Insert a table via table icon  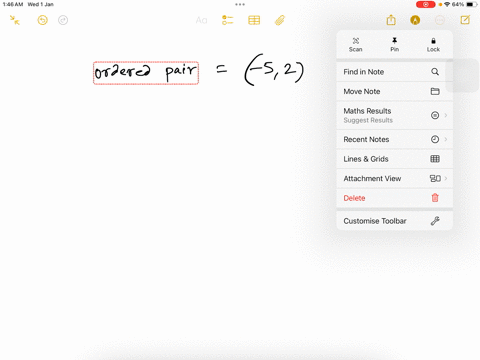pyautogui.click(x=254, y=20)
